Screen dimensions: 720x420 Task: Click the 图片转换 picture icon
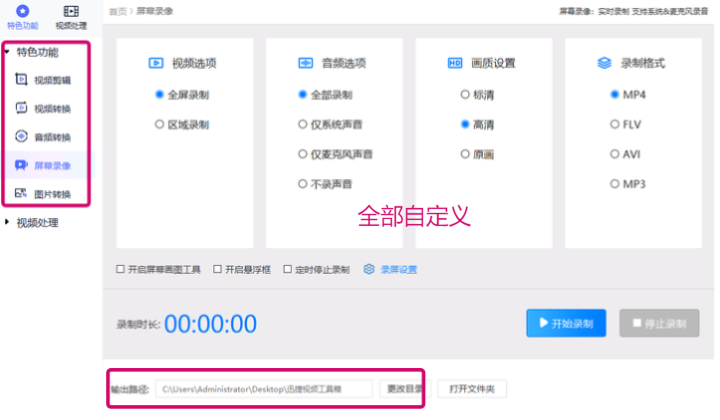click(21, 193)
